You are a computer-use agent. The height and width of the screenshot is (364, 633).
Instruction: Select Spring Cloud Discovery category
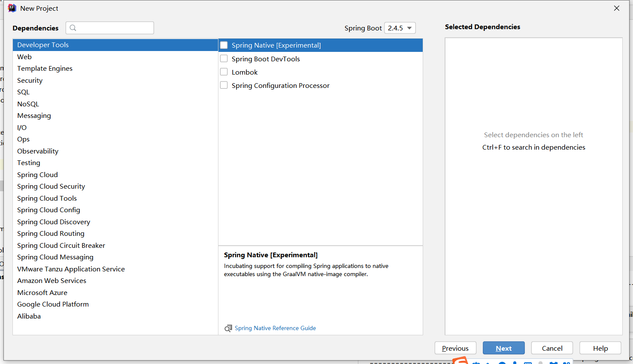(x=115, y=222)
